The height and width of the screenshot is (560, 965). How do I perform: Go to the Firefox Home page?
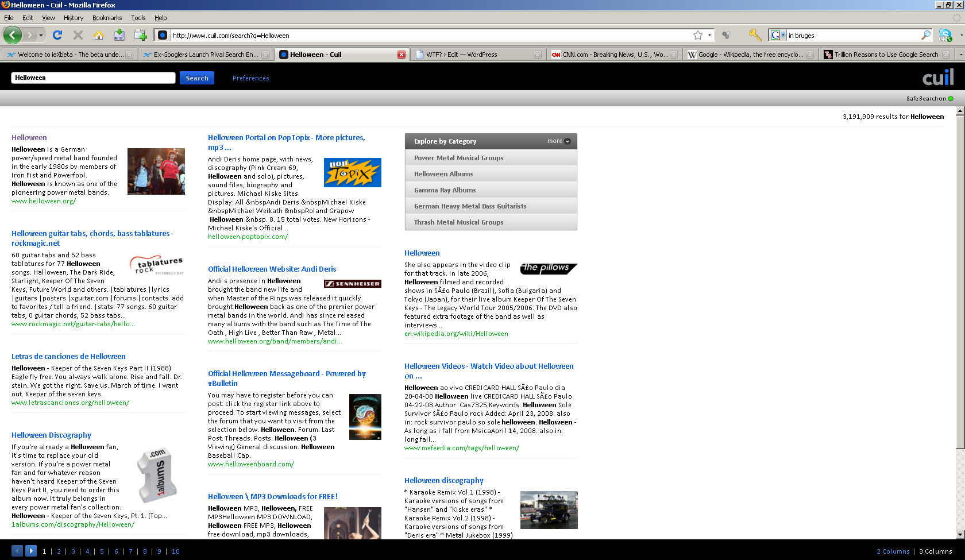pyautogui.click(x=99, y=35)
